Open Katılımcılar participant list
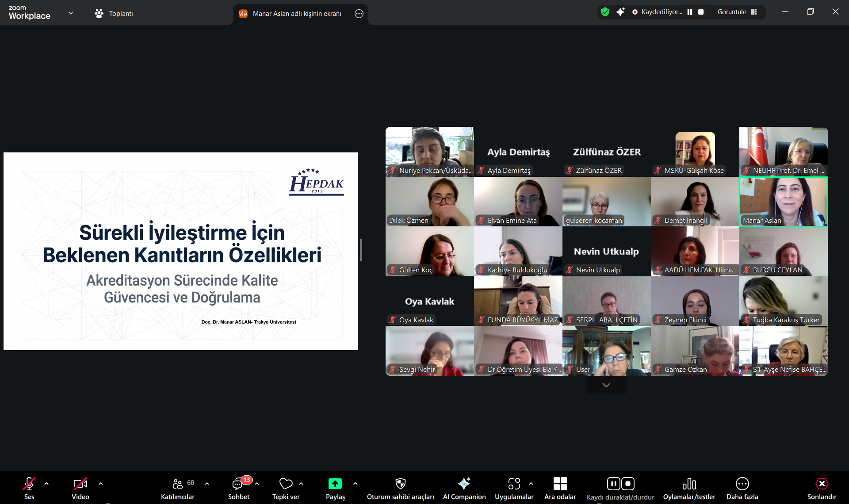849x504 pixels. (x=177, y=484)
